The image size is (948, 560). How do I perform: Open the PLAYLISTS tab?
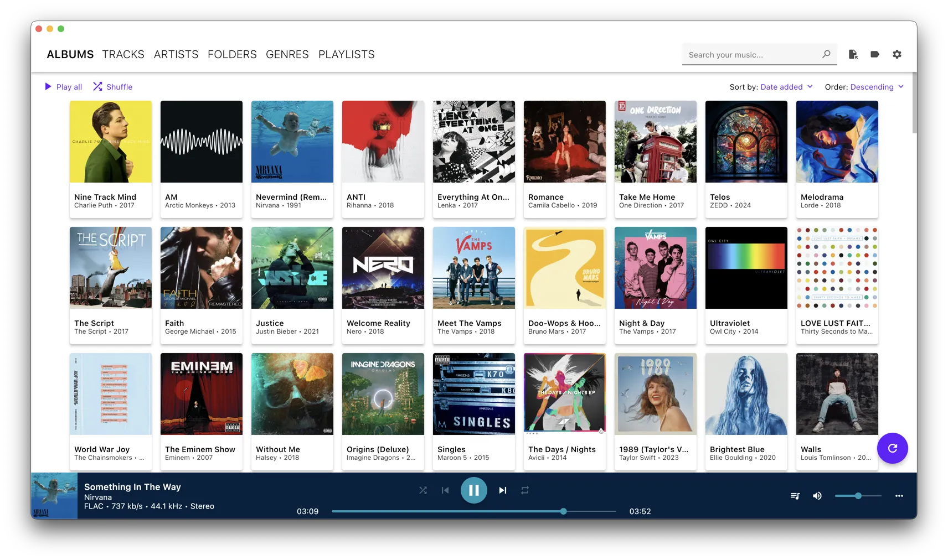click(x=346, y=54)
